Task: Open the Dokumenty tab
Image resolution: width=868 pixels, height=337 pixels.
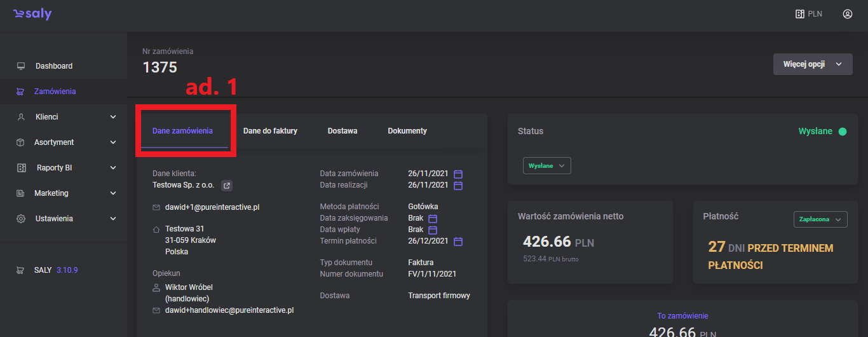Action: [x=407, y=131]
